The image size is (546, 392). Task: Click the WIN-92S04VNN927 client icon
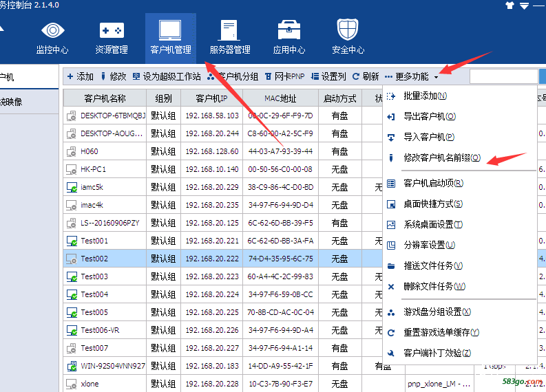click(72, 366)
